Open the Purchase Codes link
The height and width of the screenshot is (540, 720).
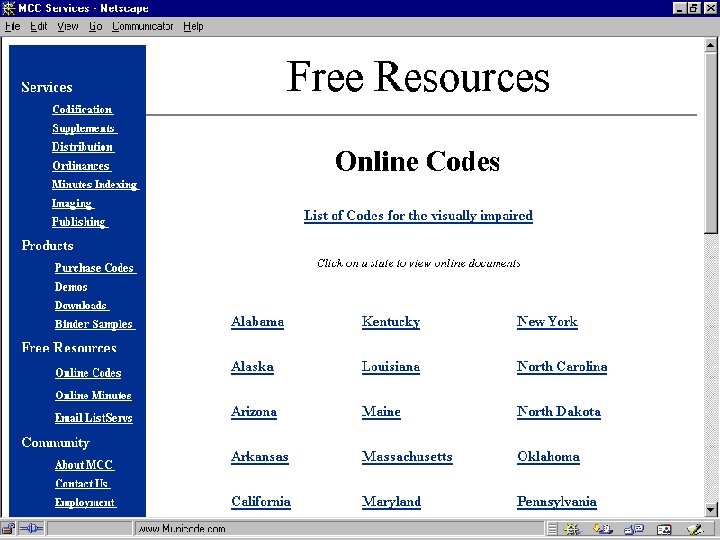click(x=95, y=268)
